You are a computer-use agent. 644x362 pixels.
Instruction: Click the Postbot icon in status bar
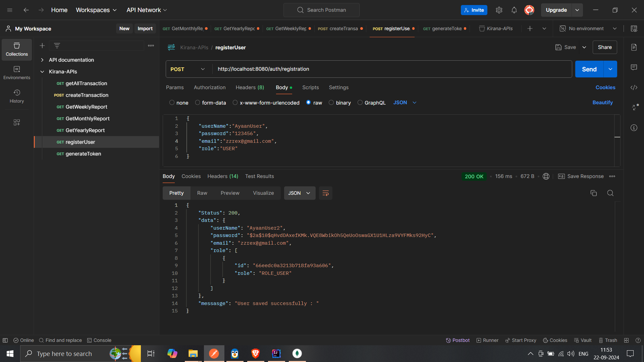tap(448, 340)
